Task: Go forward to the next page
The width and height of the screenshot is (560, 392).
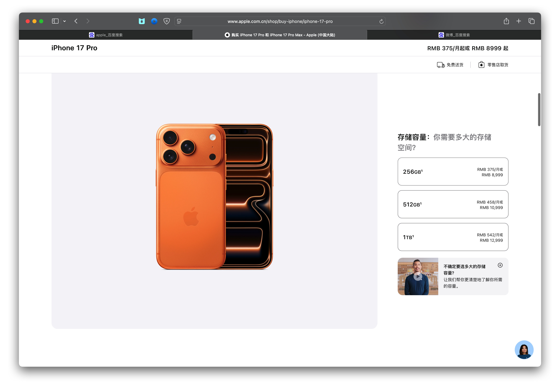Action: [88, 21]
